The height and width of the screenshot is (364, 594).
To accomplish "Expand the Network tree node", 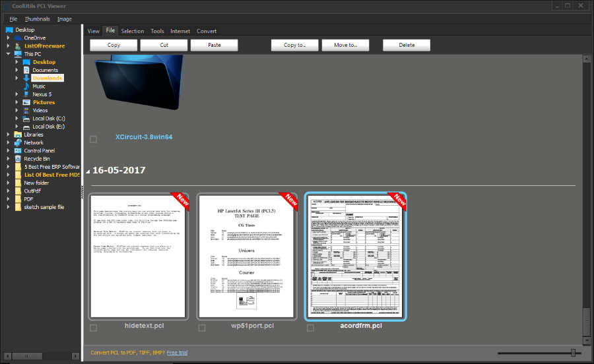I will point(8,142).
